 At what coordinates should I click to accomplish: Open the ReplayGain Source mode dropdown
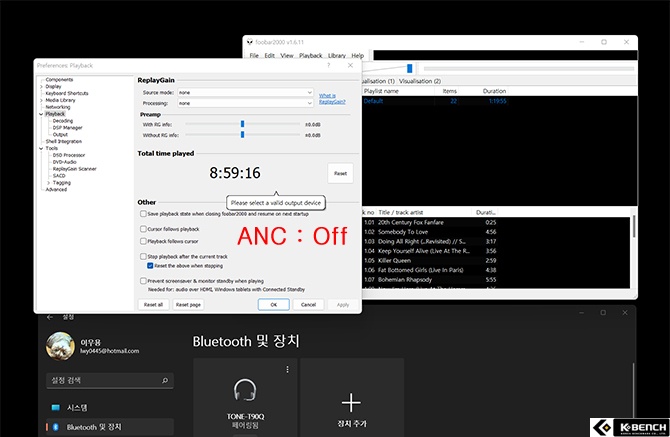[245, 92]
